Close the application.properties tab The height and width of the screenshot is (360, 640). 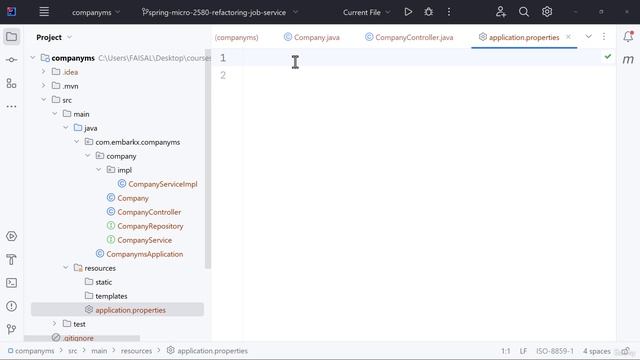[x=568, y=37]
